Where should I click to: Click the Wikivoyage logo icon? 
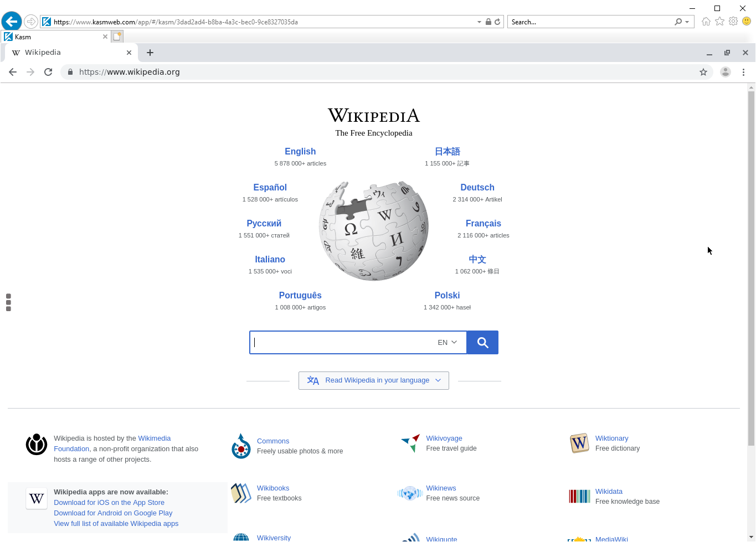click(410, 443)
